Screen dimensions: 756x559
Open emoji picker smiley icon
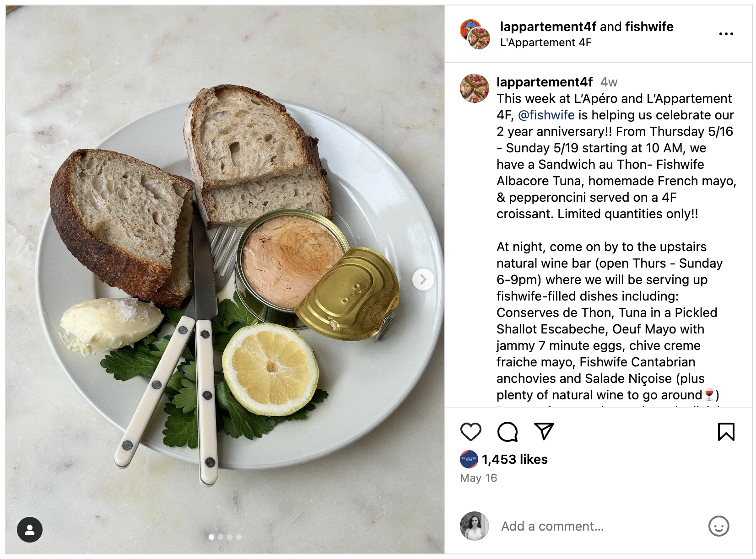pos(718,526)
